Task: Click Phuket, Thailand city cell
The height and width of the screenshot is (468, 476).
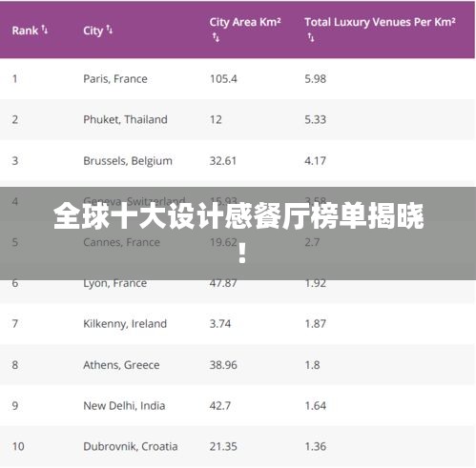Action: pos(125,120)
